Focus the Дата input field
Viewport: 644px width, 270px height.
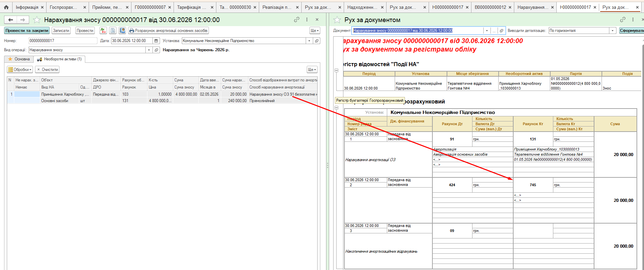[132, 41]
